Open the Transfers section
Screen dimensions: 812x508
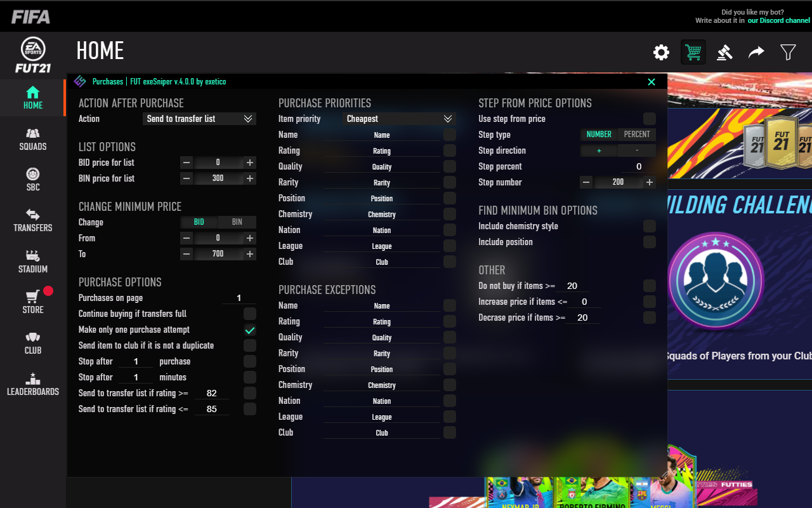coord(32,221)
